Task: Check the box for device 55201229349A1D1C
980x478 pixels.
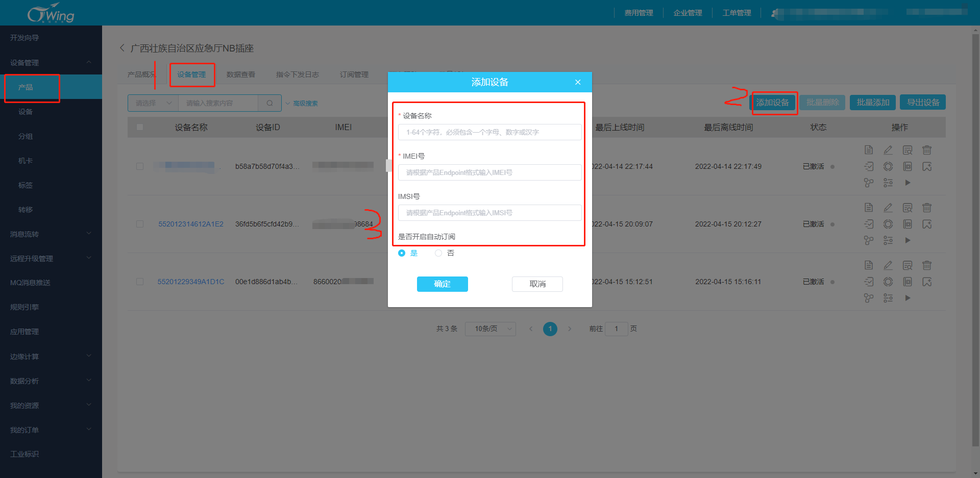Action: (140, 282)
